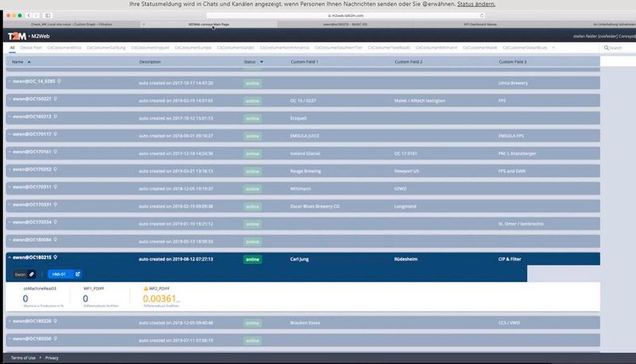The width and height of the screenshot is (636, 364).
Task: Select the All devices tab
Action: click(12, 48)
